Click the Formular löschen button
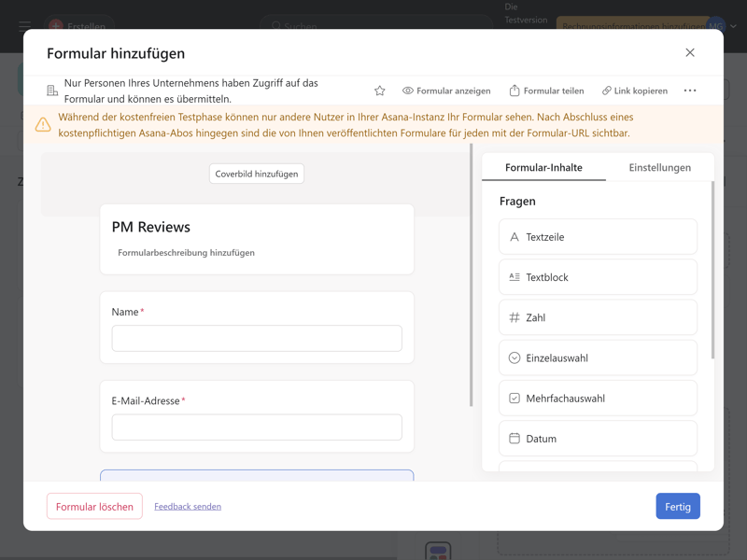The height and width of the screenshot is (560, 747). coord(94,507)
